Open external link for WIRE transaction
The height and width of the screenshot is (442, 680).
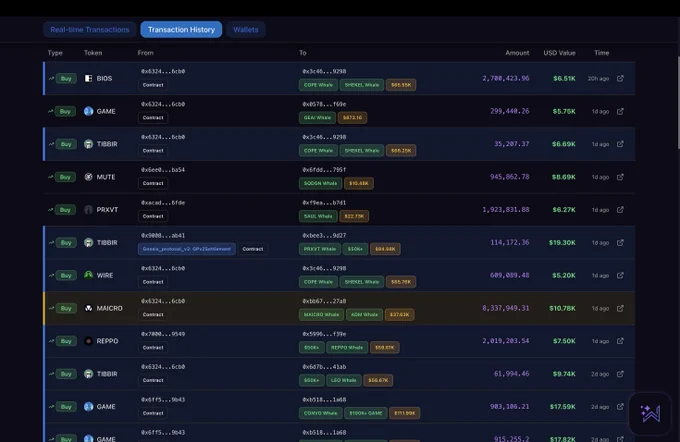tap(620, 275)
